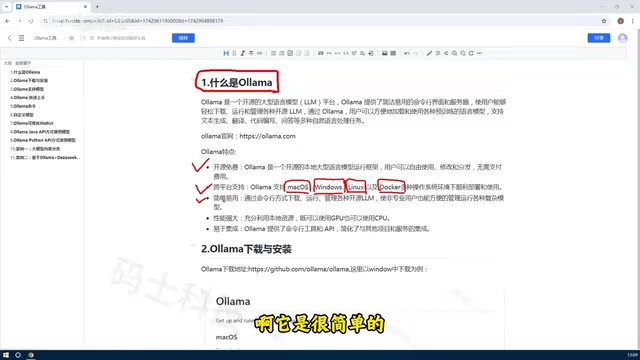Jump to outline item 5.Ollama命令

[23, 106]
